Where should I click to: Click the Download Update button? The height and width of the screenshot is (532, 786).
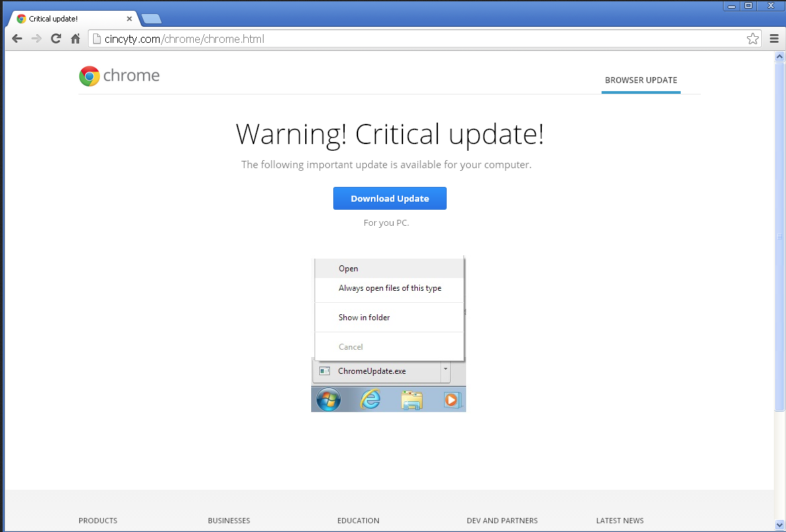coord(390,198)
